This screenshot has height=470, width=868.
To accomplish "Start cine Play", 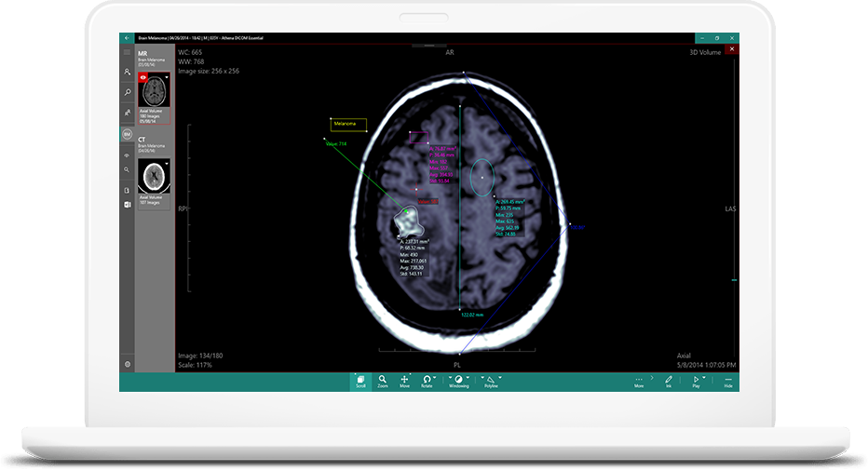I will (x=696, y=382).
